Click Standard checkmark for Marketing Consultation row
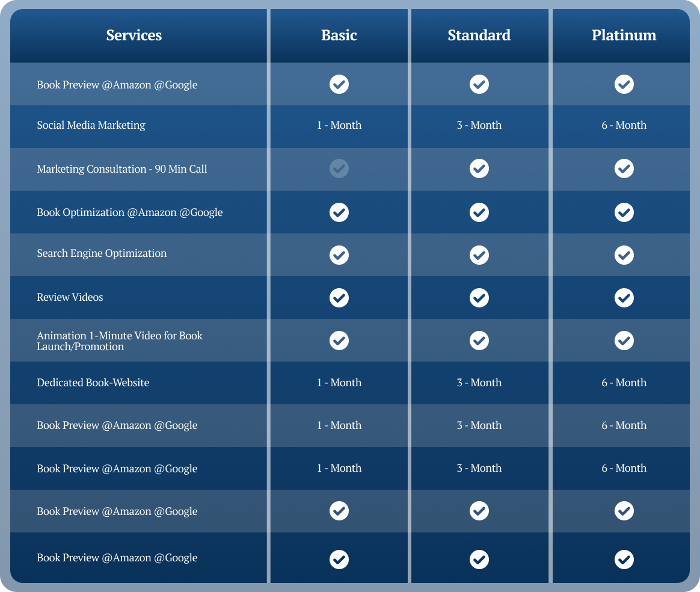Screen dimensions: 700x592 pos(479,169)
